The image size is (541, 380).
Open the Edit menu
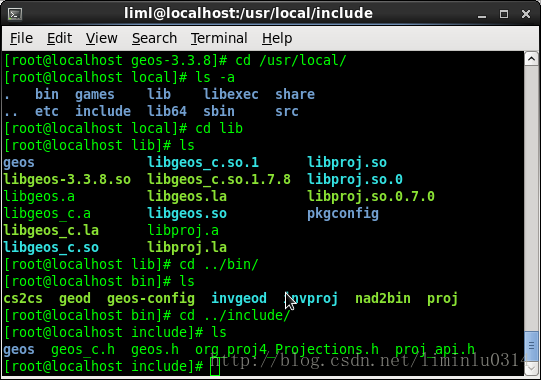tap(59, 38)
